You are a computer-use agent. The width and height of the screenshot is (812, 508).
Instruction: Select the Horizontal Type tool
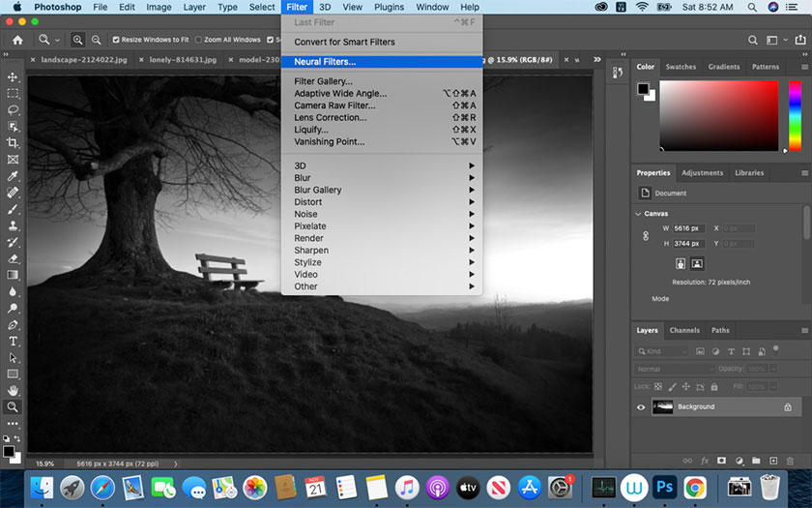coord(13,341)
